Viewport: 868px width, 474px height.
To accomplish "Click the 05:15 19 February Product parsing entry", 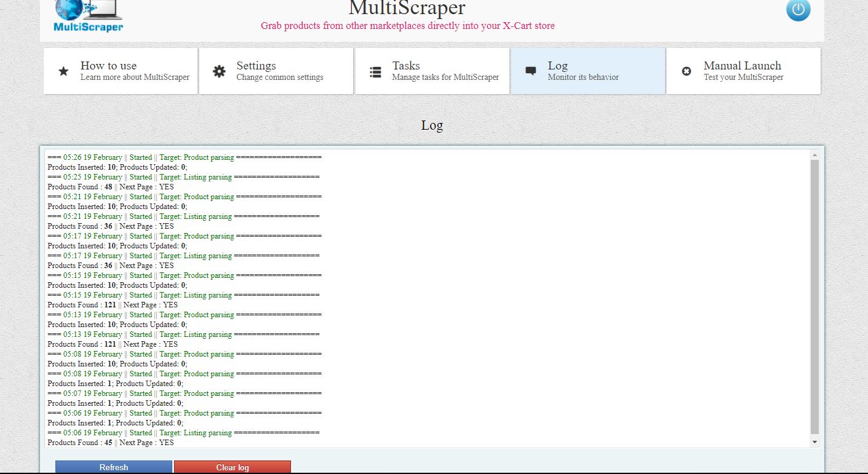I will point(185,275).
